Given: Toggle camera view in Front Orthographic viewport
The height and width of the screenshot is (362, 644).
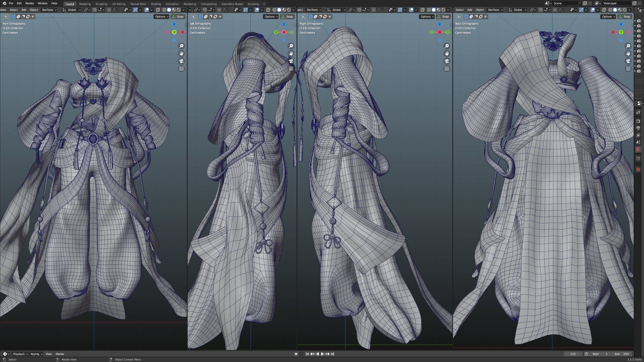Looking at the screenshot, I should pyautogui.click(x=181, y=61).
